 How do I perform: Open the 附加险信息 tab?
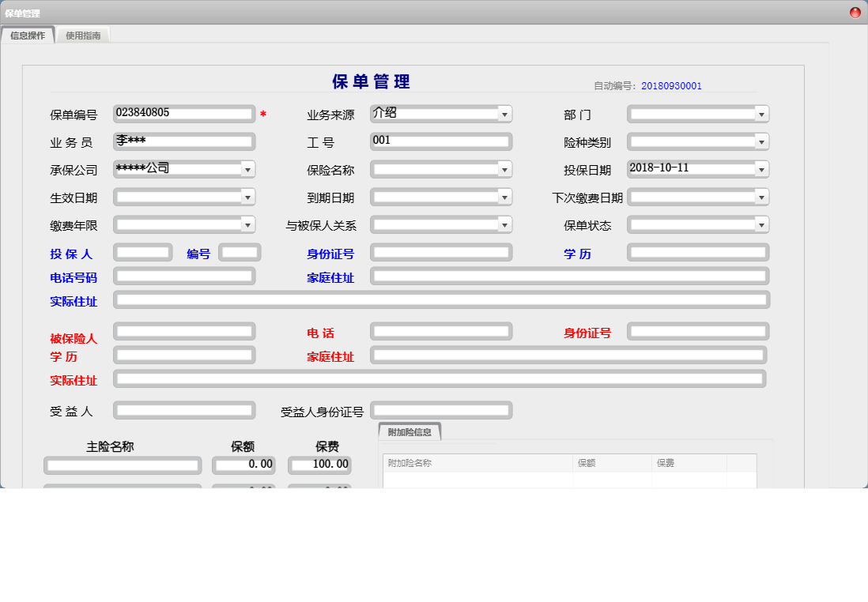409,432
